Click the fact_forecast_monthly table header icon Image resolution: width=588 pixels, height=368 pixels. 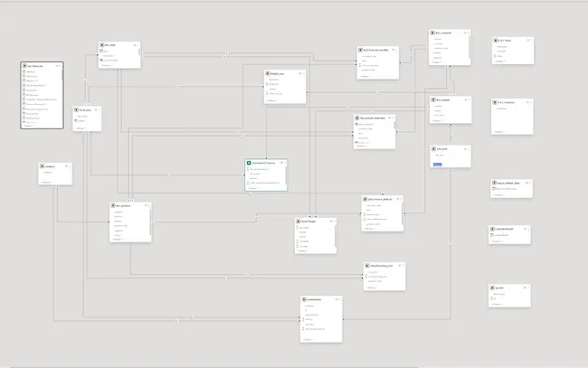[360, 50]
